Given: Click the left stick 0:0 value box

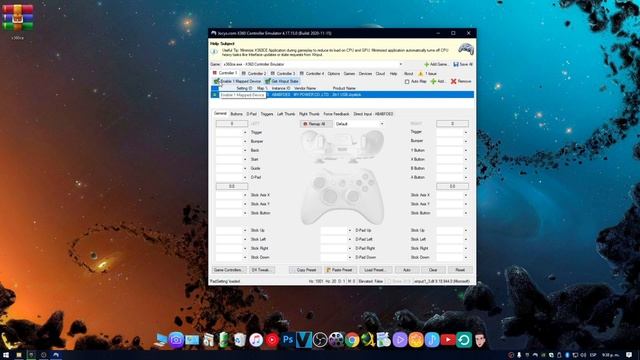Looking at the screenshot, I should tap(231, 187).
